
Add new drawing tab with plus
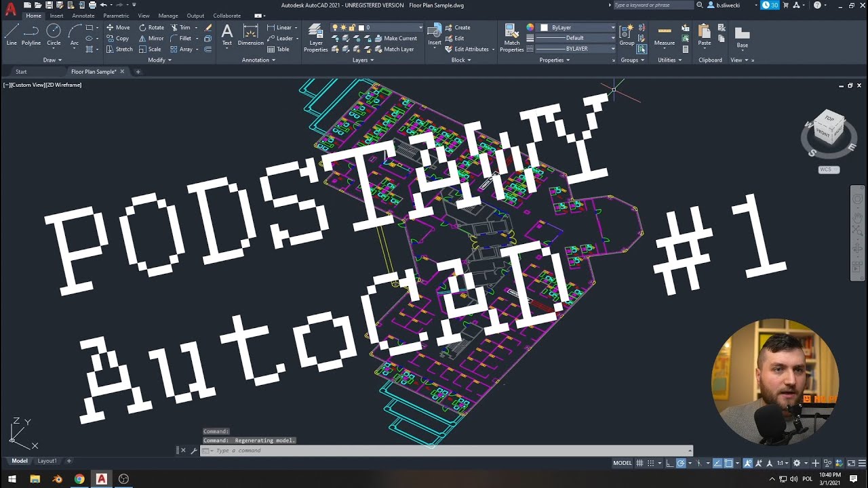pyautogui.click(x=138, y=72)
